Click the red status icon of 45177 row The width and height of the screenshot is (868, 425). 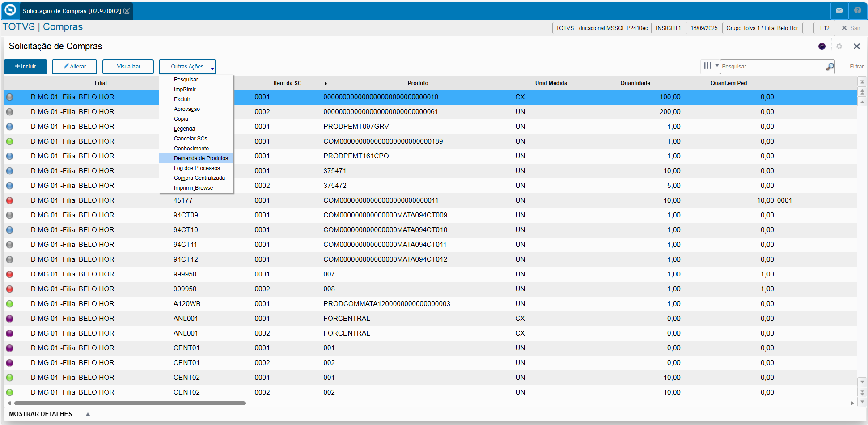9,200
